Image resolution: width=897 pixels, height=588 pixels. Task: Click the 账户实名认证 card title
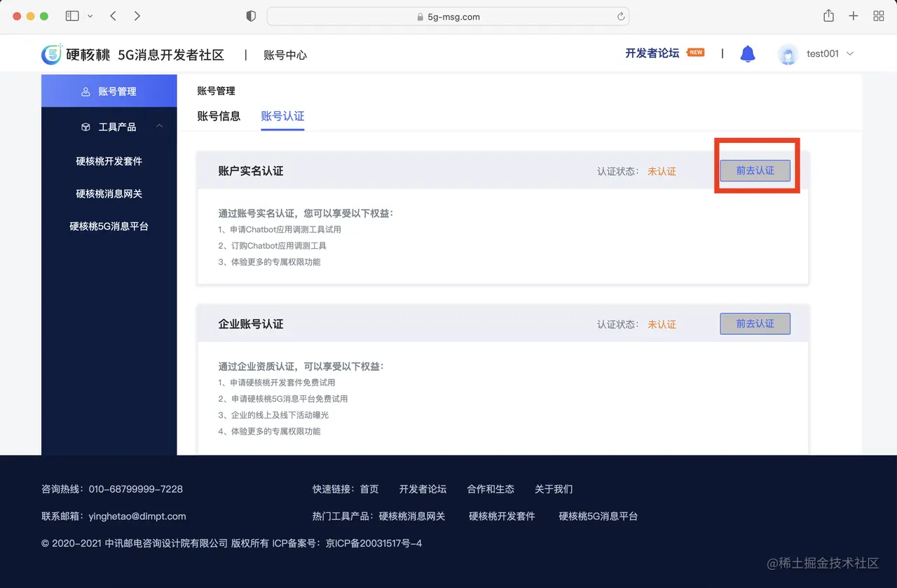(251, 171)
